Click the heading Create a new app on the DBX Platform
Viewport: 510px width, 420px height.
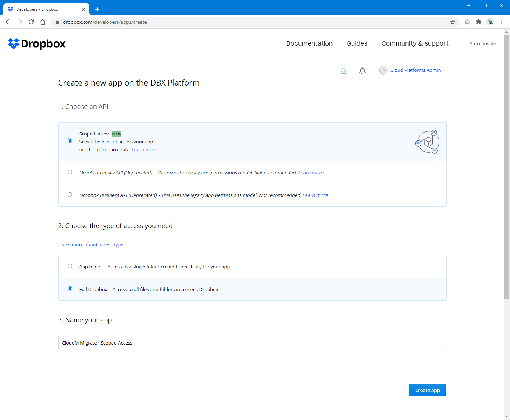tap(129, 83)
